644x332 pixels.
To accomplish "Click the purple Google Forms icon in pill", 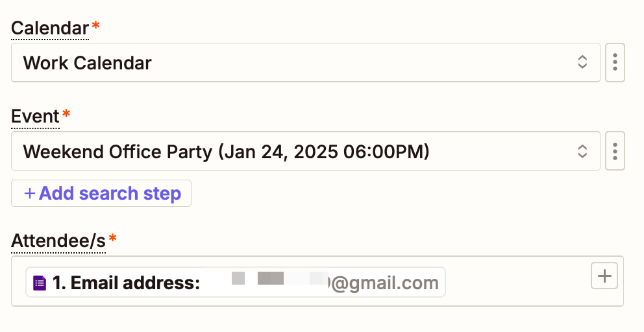I will [x=40, y=283].
